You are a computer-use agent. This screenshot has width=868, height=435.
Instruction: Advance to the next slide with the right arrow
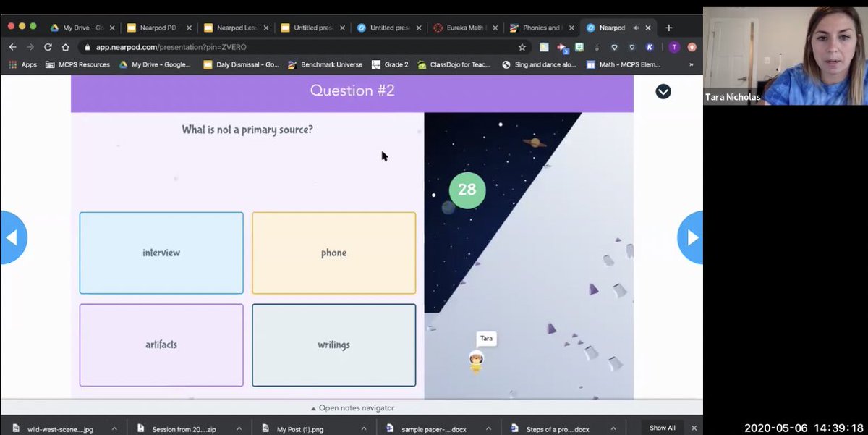pos(691,237)
